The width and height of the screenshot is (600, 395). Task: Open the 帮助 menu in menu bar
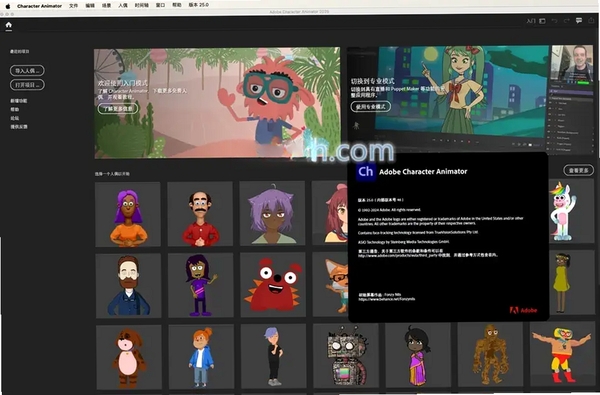[x=177, y=6]
